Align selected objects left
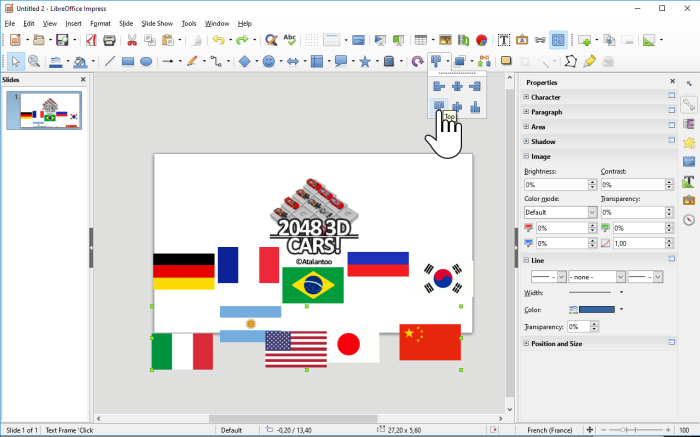The image size is (700, 437). point(439,86)
